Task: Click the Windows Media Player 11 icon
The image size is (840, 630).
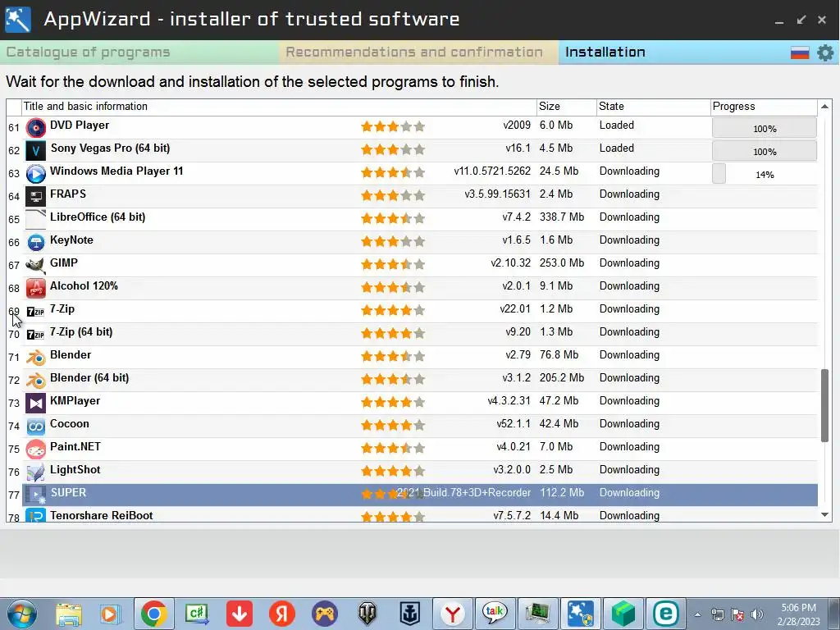Action: coord(36,174)
